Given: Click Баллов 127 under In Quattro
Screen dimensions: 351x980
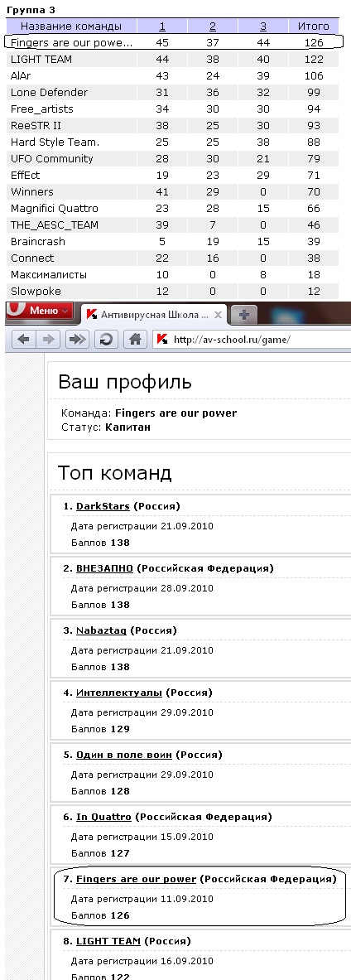Looking at the screenshot, I should [100, 853].
